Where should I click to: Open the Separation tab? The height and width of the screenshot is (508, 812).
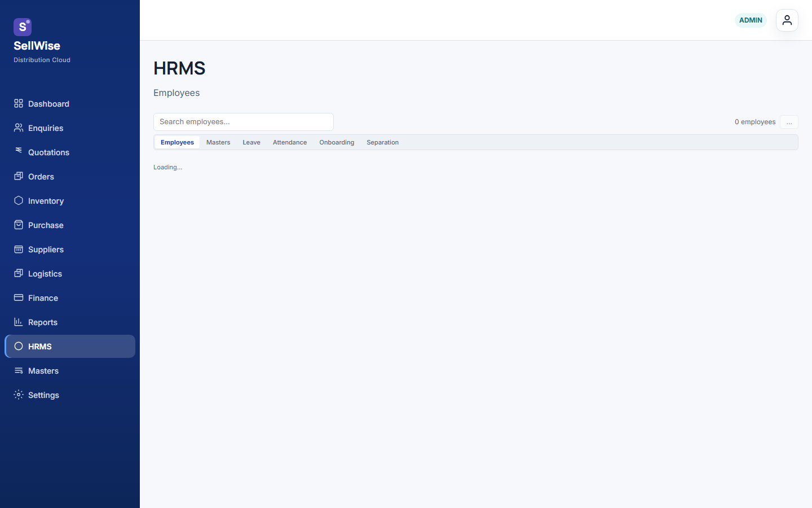[x=382, y=142]
